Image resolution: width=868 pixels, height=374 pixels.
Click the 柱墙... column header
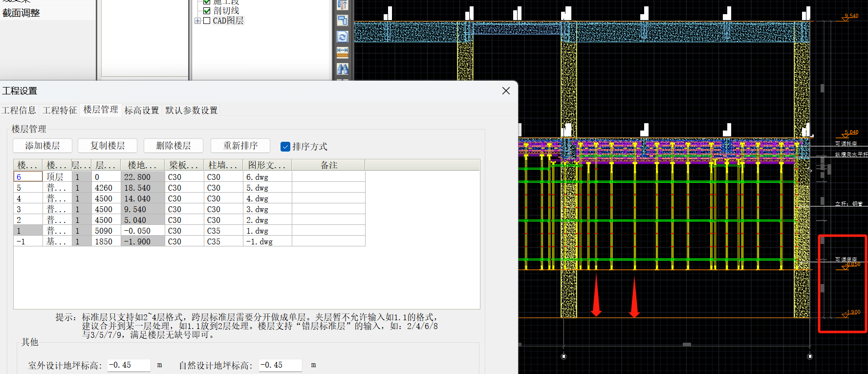click(x=223, y=165)
